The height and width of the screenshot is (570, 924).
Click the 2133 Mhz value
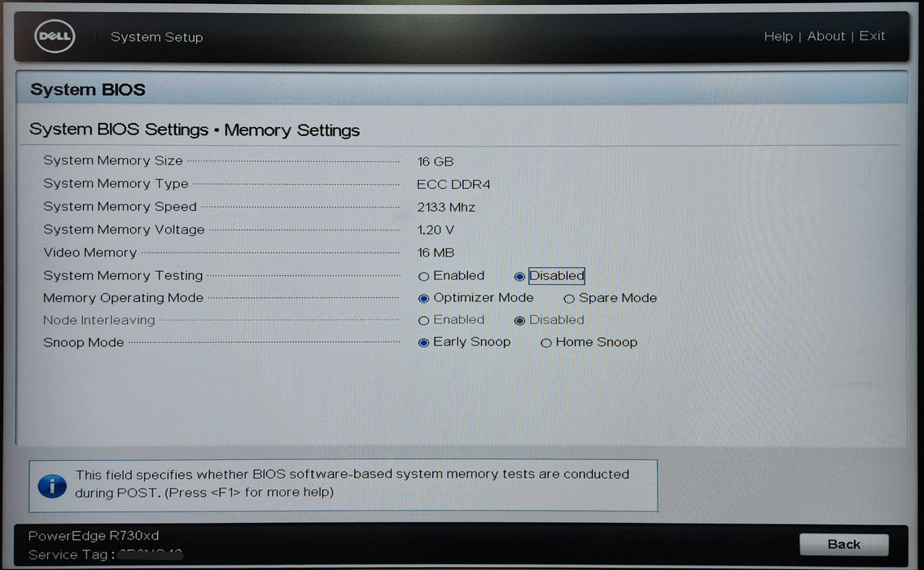pos(445,208)
